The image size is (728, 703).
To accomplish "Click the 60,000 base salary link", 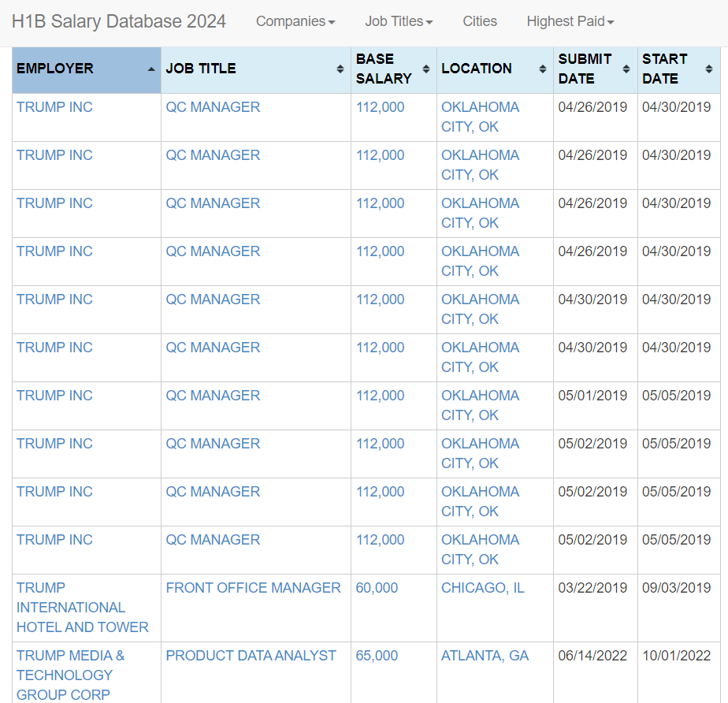I will point(377,588).
